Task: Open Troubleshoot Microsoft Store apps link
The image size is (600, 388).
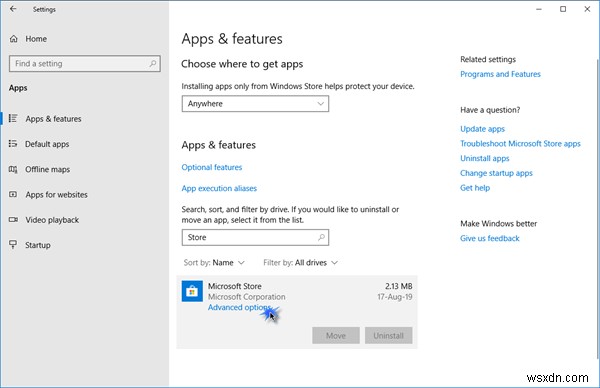Action: (x=520, y=143)
